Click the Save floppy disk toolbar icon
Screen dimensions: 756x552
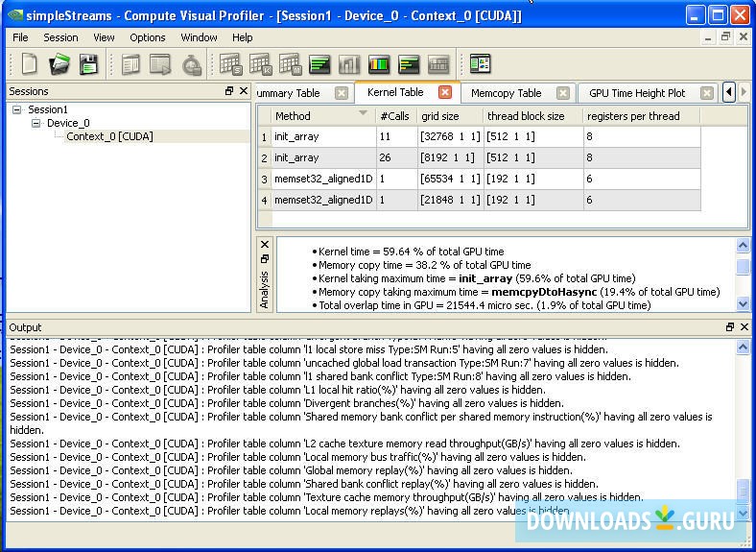point(88,64)
